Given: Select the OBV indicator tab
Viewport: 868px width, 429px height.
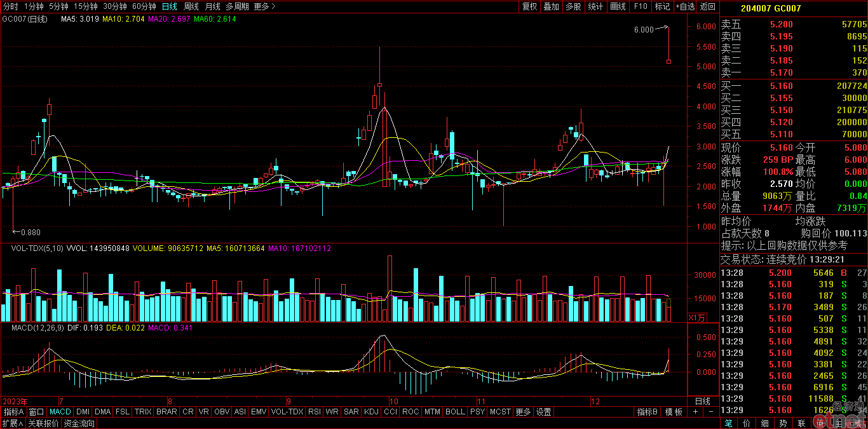Looking at the screenshot, I should (x=222, y=412).
